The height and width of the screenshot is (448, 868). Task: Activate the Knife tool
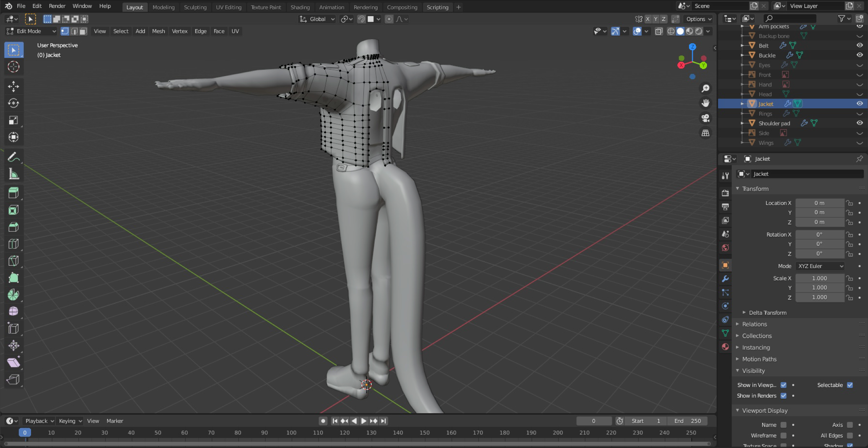pos(13,261)
